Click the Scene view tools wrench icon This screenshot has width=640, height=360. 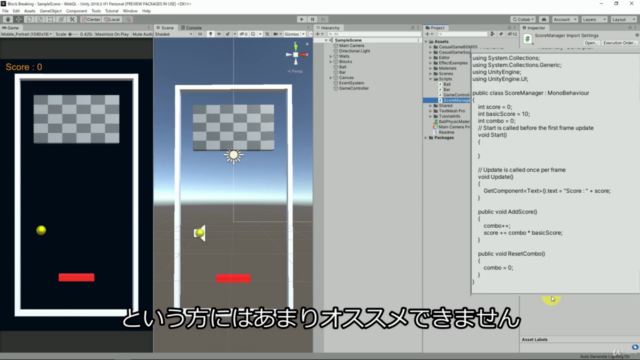[267, 34]
